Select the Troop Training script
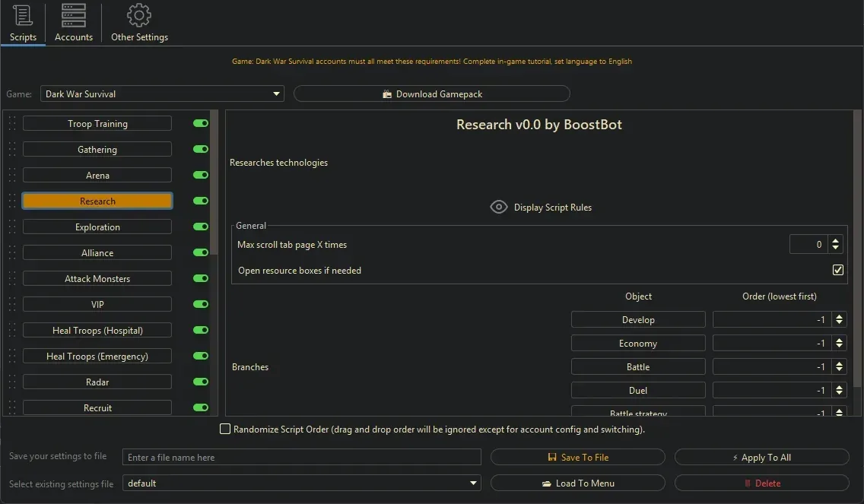 [x=97, y=123]
